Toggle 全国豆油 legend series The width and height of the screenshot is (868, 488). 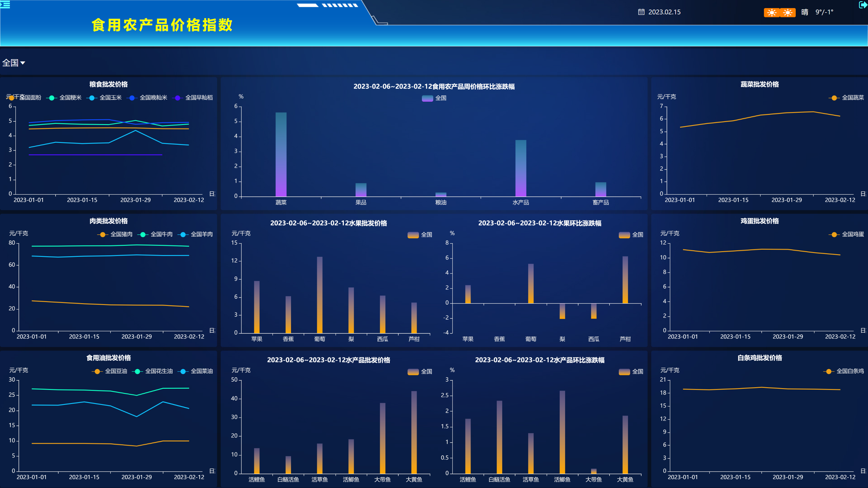109,371
